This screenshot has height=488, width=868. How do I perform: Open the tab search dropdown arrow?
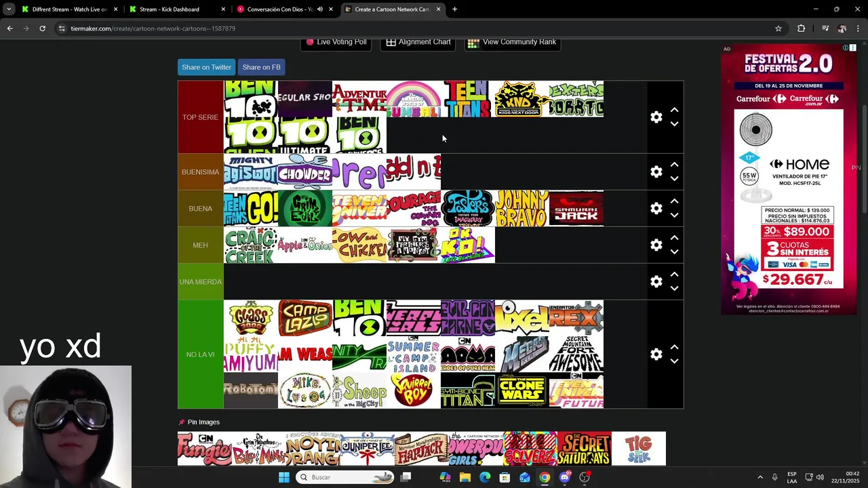tap(9, 9)
